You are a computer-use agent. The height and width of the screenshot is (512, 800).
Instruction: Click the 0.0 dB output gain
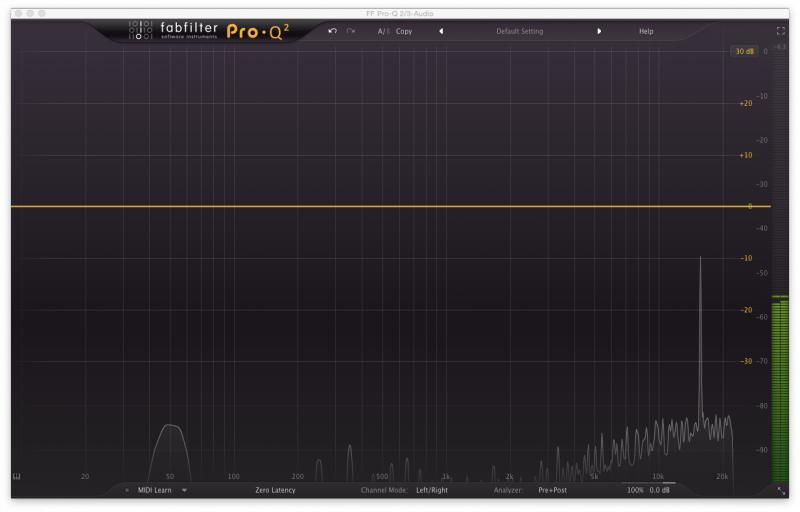tap(660, 490)
